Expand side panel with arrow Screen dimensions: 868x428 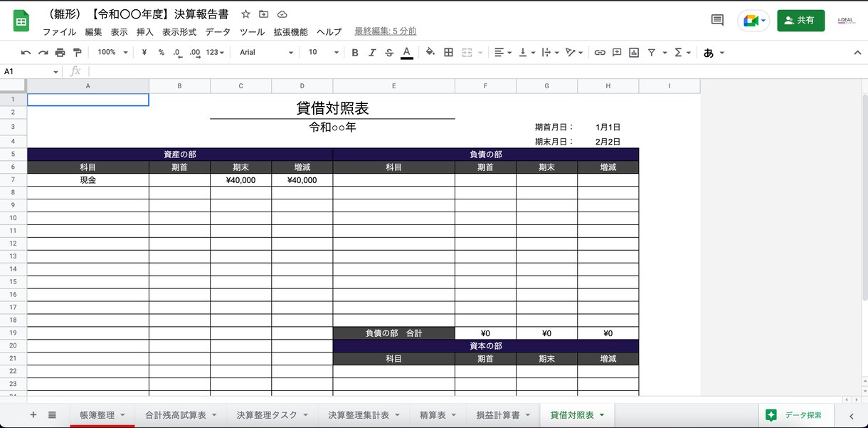tap(852, 415)
